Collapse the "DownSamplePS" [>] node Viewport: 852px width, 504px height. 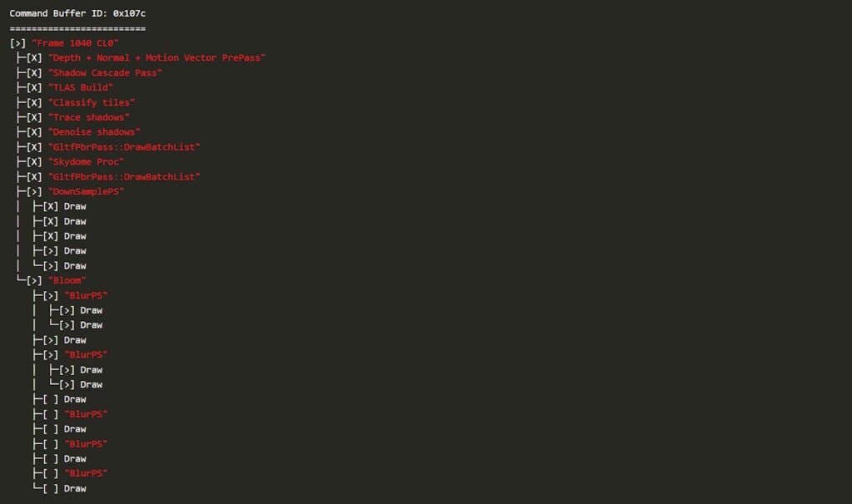pyautogui.click(x=33, y=192)
